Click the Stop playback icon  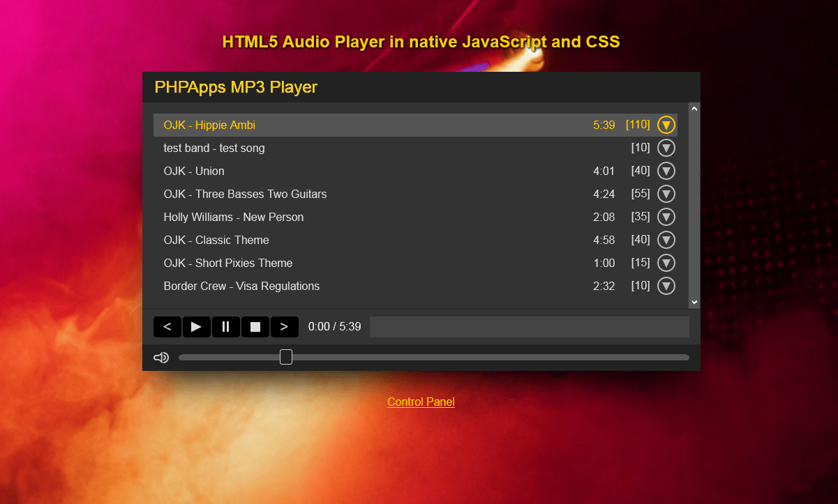[x=255, y=326]
